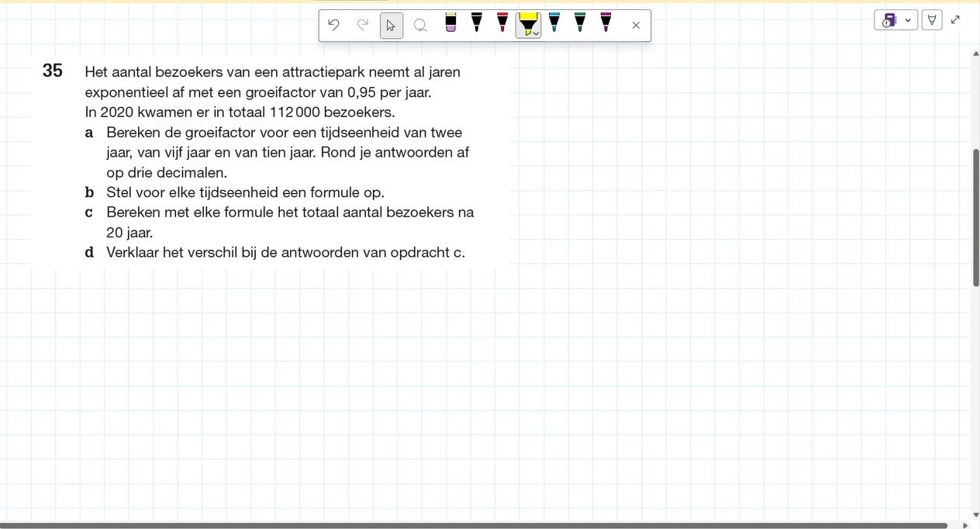Click the line 'op drie decimalen.'

tap(167, 172)
